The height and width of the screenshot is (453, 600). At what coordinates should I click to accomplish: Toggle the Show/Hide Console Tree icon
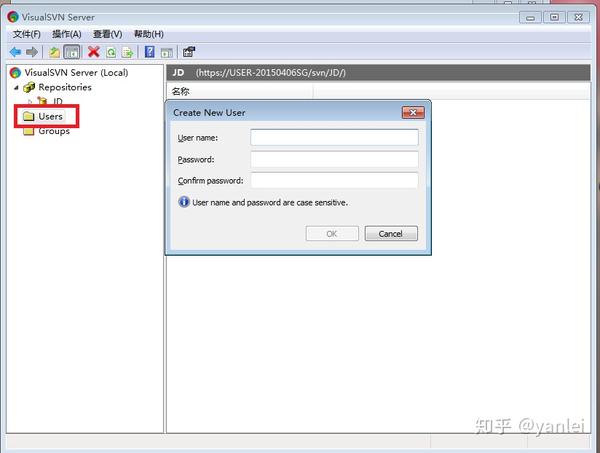[72, 52]
